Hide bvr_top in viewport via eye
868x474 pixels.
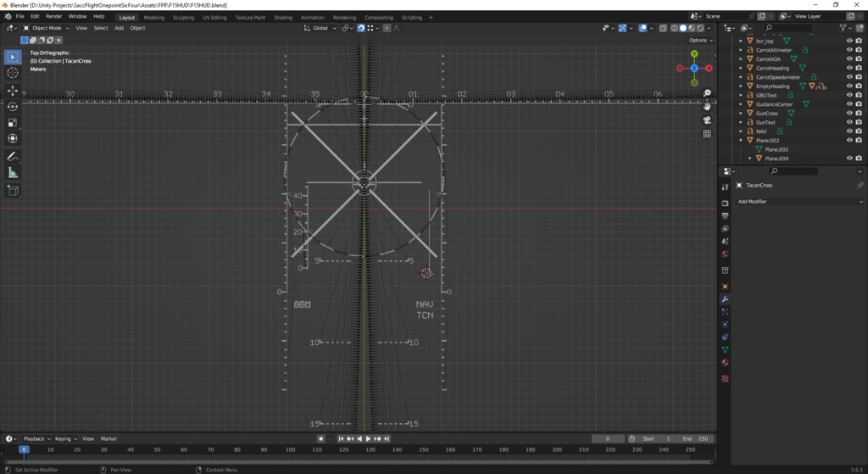click(x=849, y=41)
